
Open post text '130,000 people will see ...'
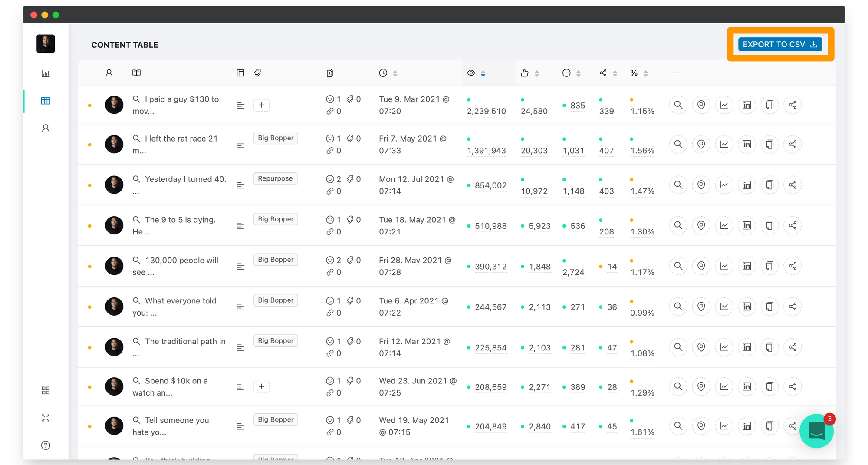coord(175,266)
